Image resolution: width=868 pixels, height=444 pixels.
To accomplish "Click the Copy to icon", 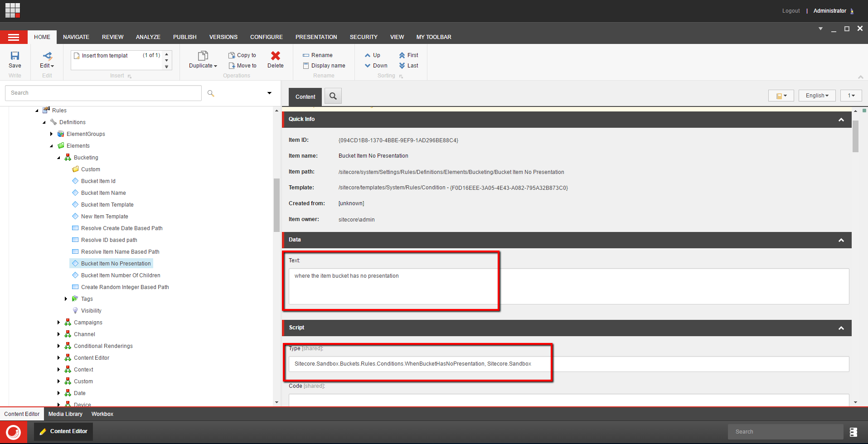I will [x=232, y=55].
